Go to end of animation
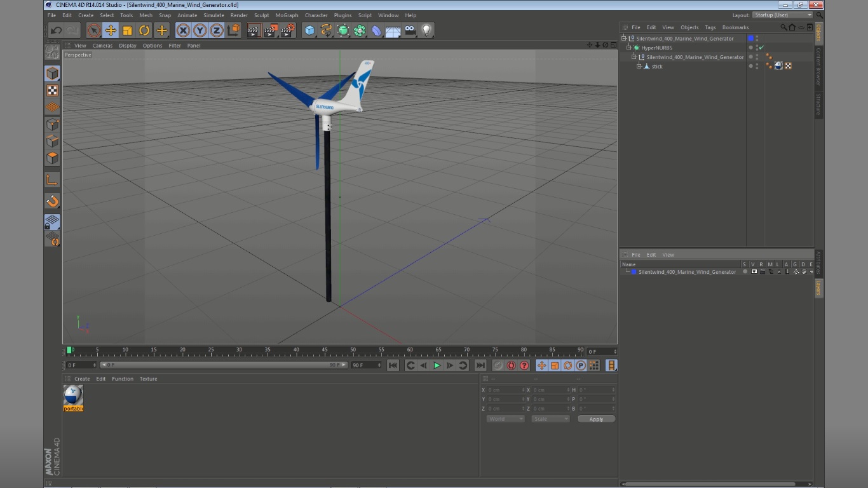The height and width of the screenshot is (488, 868). tap(480, 365)
